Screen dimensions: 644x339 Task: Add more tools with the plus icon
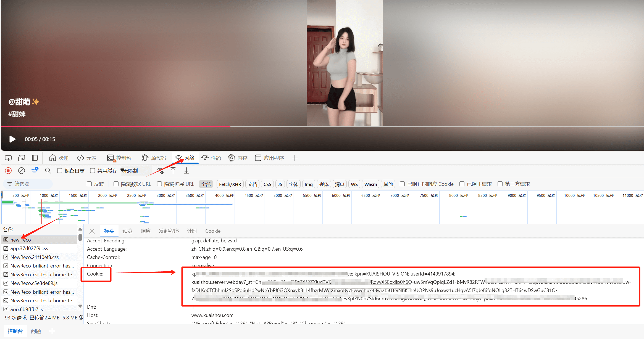coord(295,158)
